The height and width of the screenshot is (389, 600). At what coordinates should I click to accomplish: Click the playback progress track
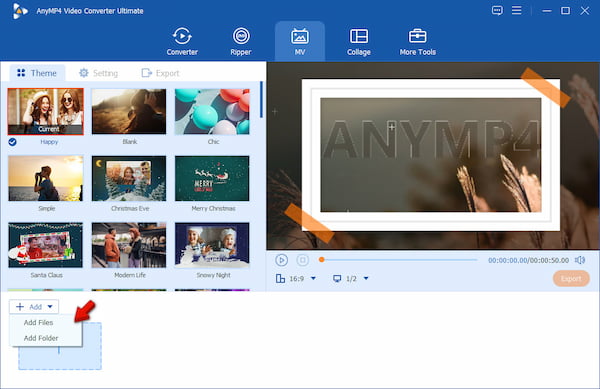(398, 260)
